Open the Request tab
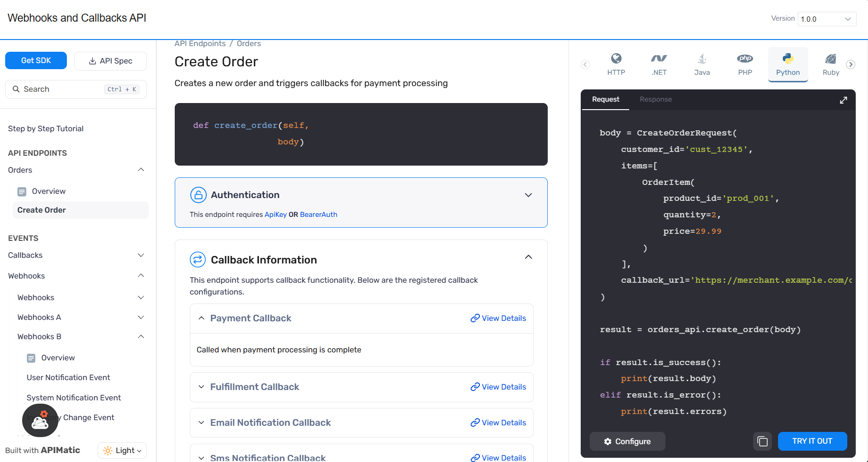This screenshot has width=868, height=462. [x=605, y=99]
